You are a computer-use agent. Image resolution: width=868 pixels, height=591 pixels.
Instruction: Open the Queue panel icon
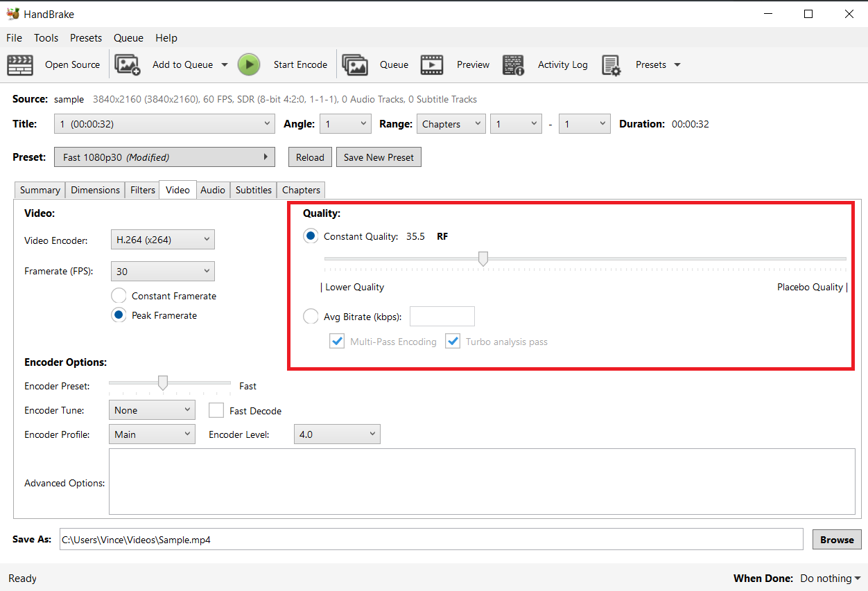(x=355, y=64)
